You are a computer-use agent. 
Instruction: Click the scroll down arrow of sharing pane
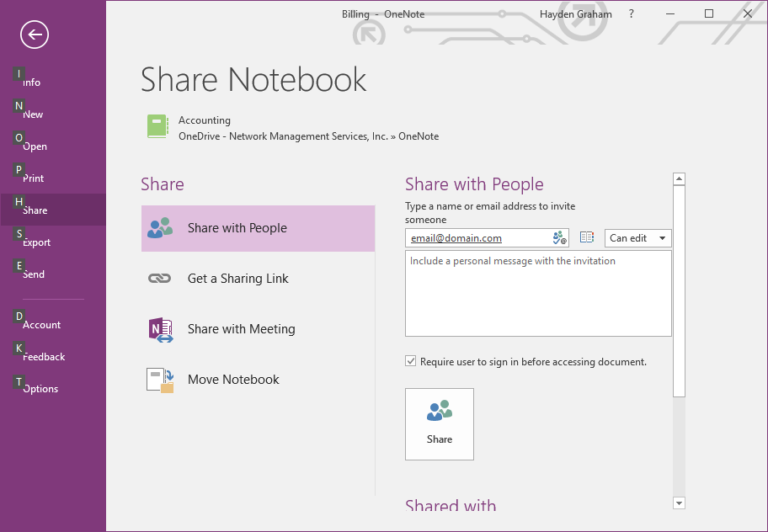coord(679,503)
